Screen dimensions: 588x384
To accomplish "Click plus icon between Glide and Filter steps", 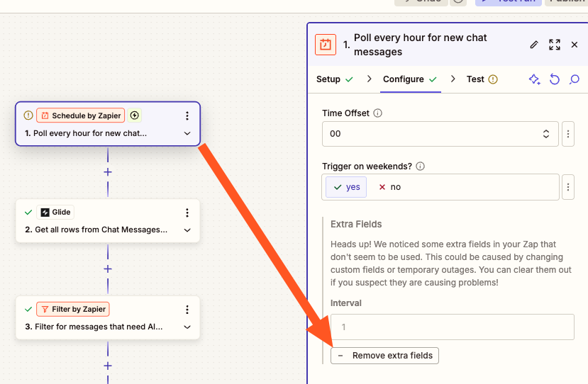I will coord(108,269).
